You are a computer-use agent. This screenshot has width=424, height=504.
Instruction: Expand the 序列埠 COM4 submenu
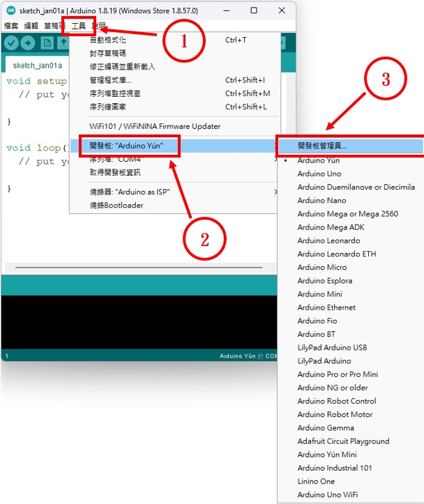click(x=174, y=159)
